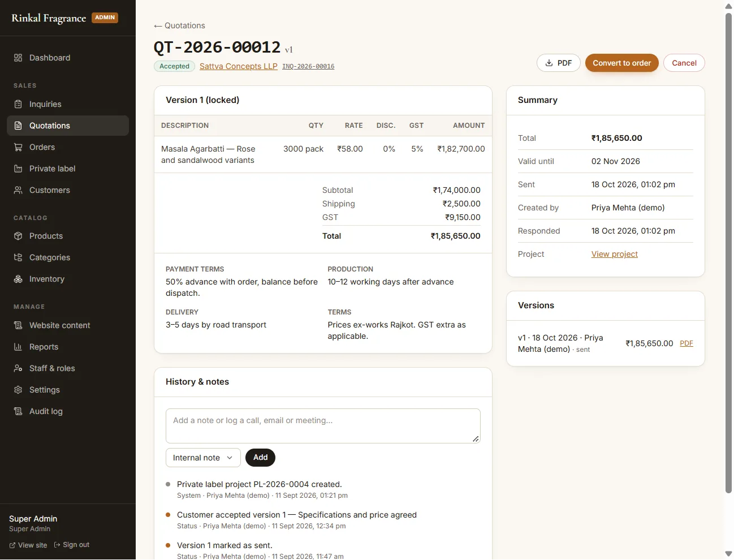This screenshot has width=734, height=560.
Task: Follow the View project link
Action: 615,254
